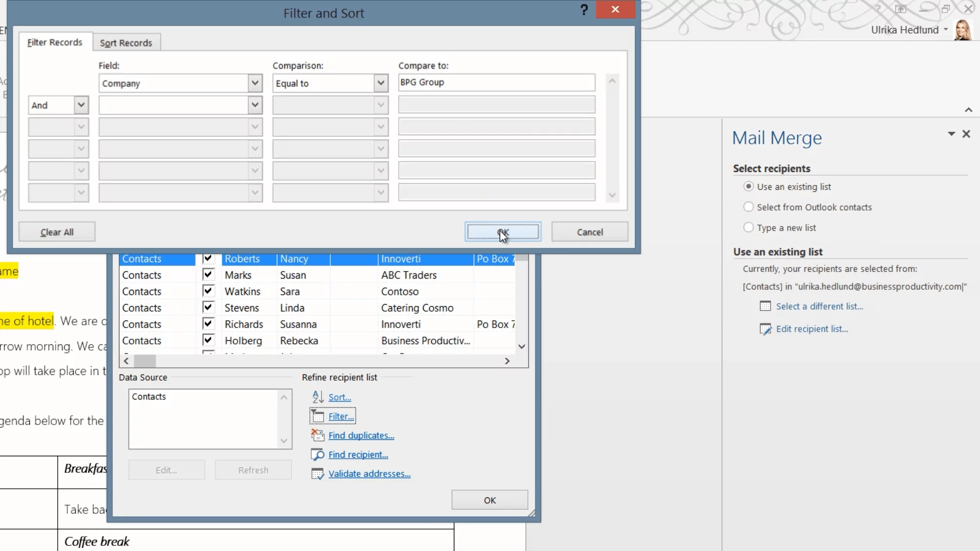Click the Sort A-Z icon
The height and width of the screenshot is (551, 980).
click(x=317, y=397)
